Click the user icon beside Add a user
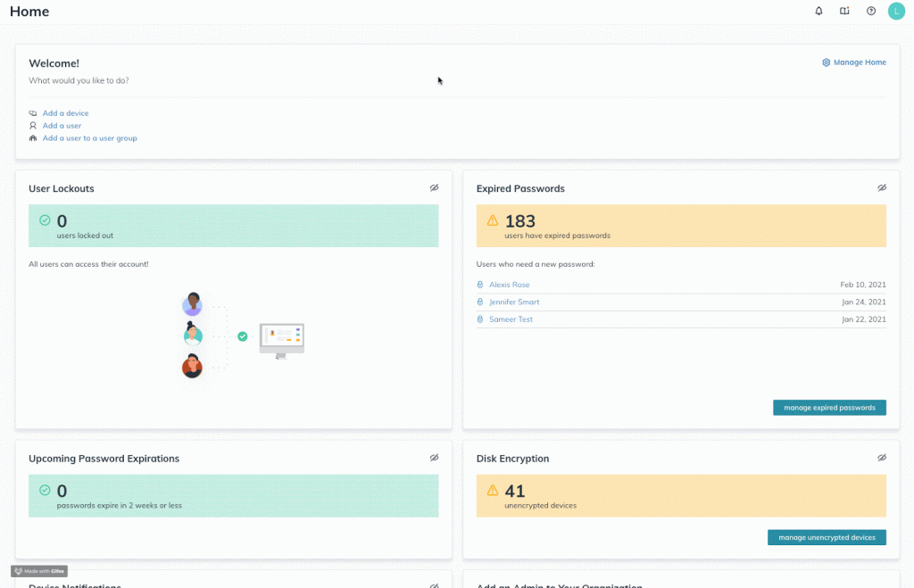914x588 pixels. coord(33,126)
